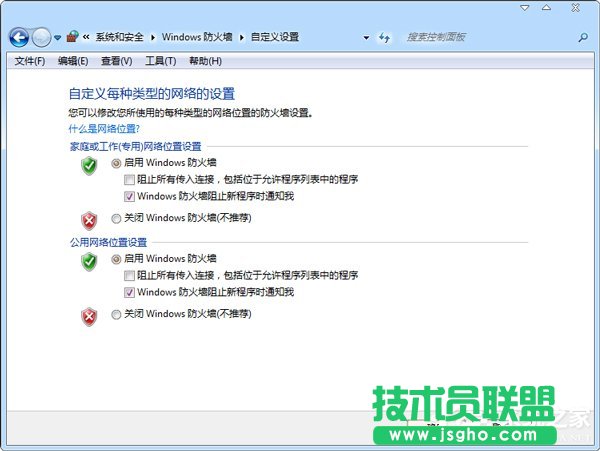Expand the address bar history dropdown arrow
This screenshot has width=600, height=451.
(366, 38)
